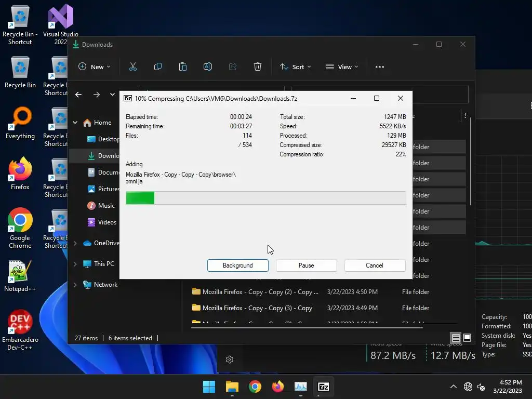The width and height of the screenshot is (532, 399).
Task: Click the compression progress bar
Action: coord(265,198)
